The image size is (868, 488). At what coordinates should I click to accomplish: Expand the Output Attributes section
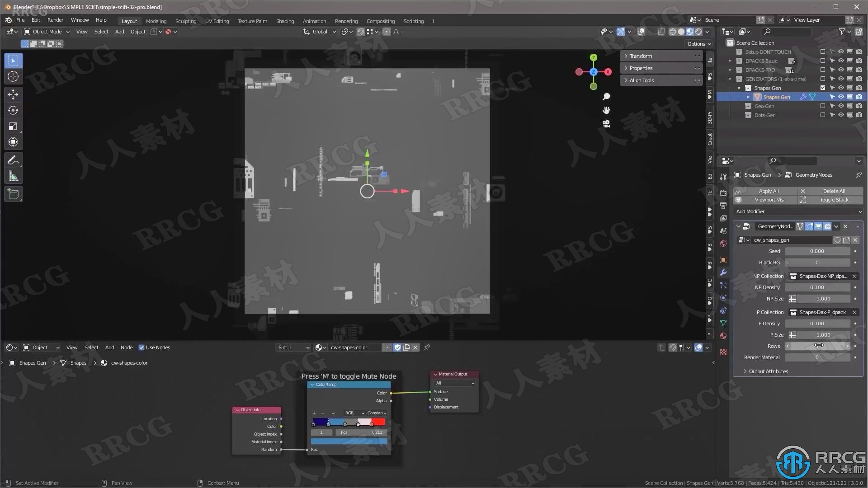[x=768, y=371]
